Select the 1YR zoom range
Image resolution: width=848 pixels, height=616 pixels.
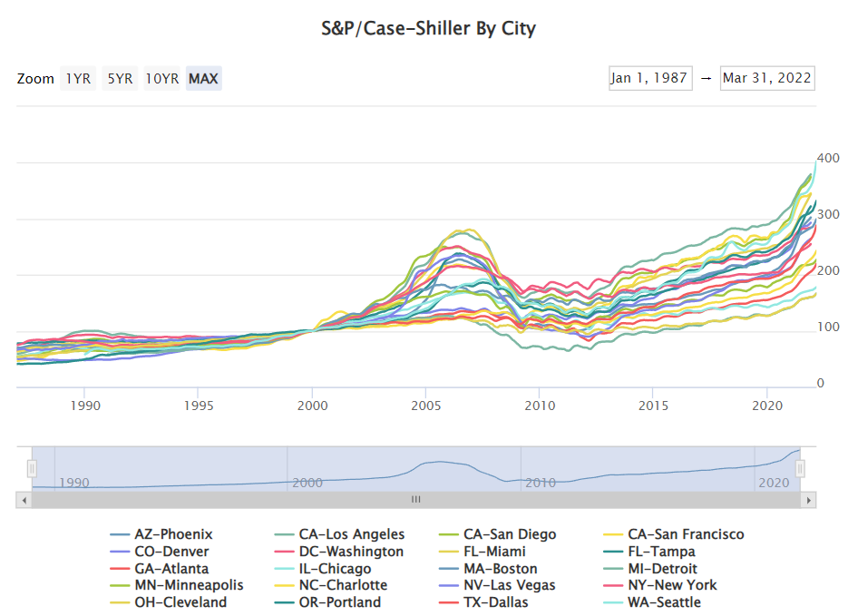click(x=78, y=78)
